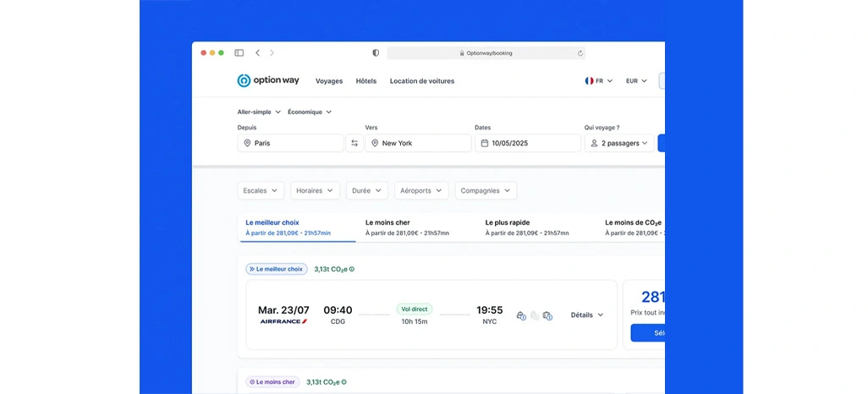
Task: Click CO2 info icon under Le meilleur choix
Action: (x=352, y=269)
